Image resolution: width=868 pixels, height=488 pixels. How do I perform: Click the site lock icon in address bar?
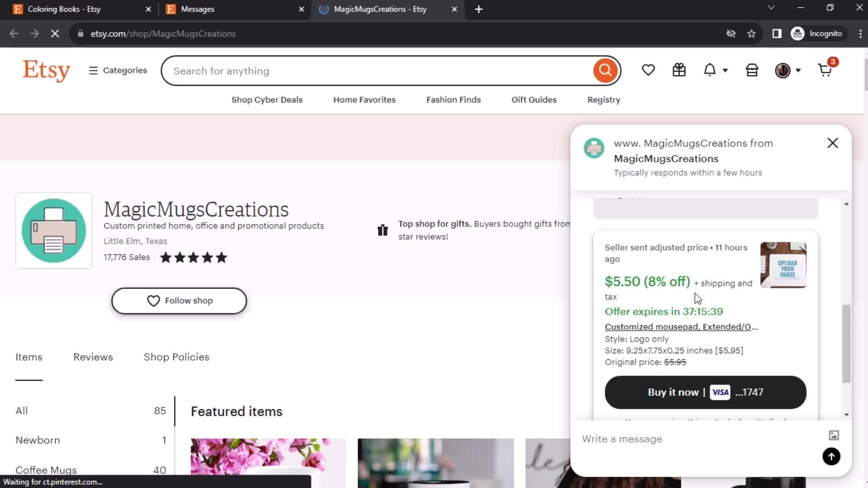coord(80,33)
